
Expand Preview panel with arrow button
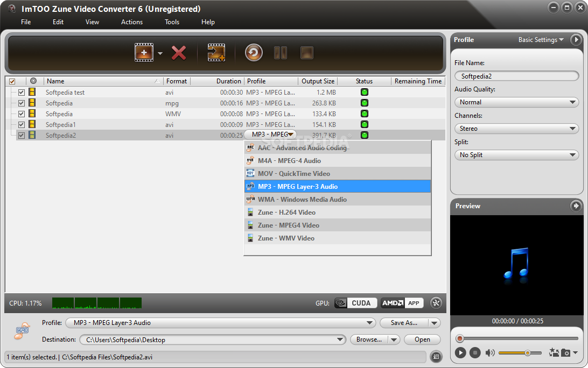coord(576,206)
